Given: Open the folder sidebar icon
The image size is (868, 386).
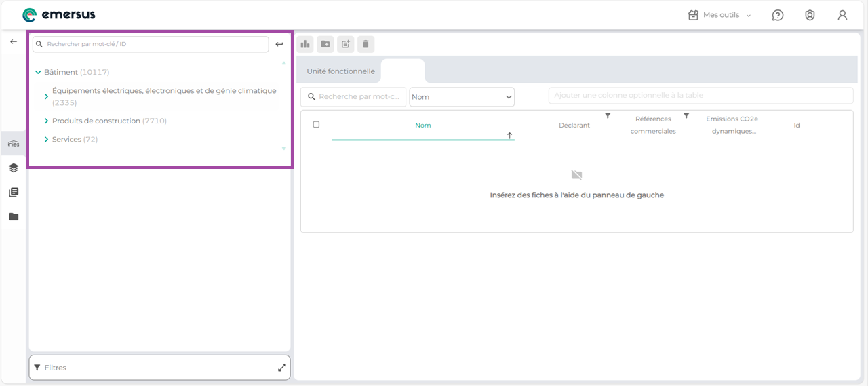Looking at the screenshot, I should click(14, 217).
